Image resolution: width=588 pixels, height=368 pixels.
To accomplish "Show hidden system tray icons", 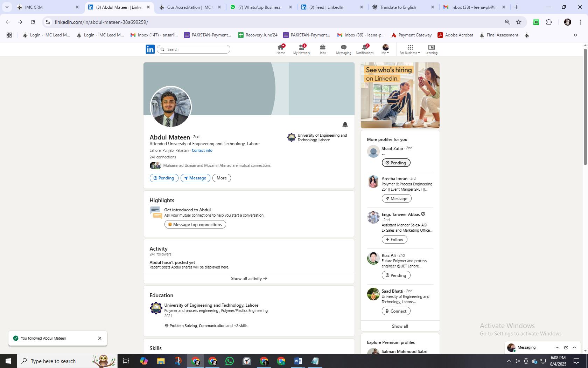I will [x=509, y=361].
